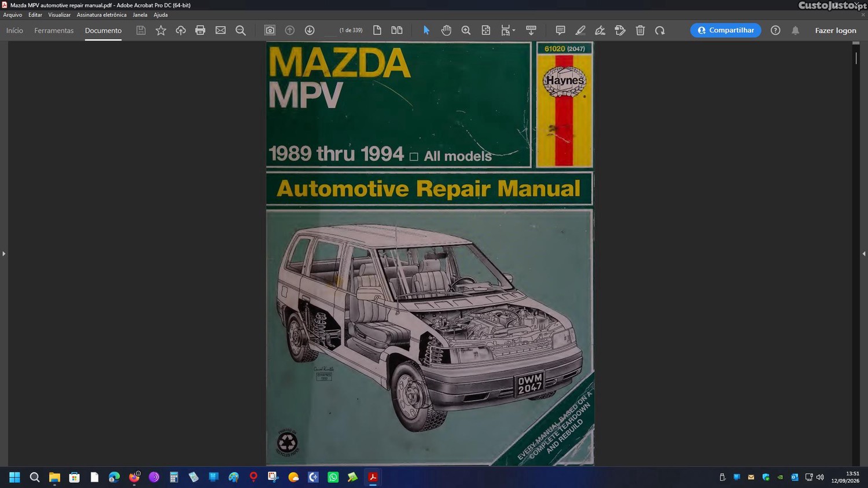This screenshot has height=488, width=868.
Task: Click Fazer logon link
Action: click(836, 30)
